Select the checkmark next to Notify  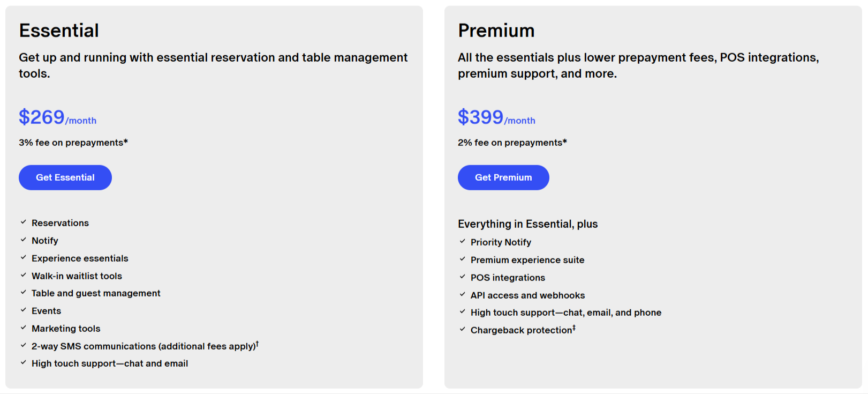pyautogui.click(x=24, y=240)
